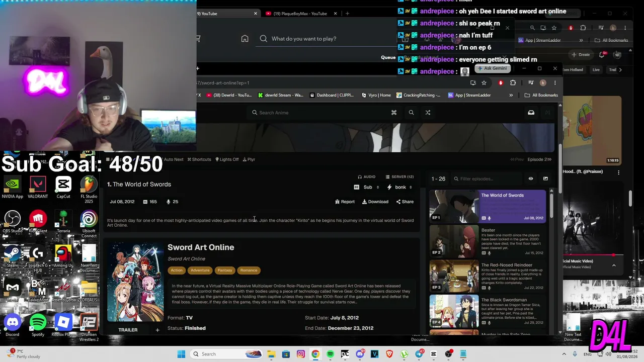The width and height of the screenshot is (644, 362).
Task: Click the Ask Gemini button
Action: (493, 68)
